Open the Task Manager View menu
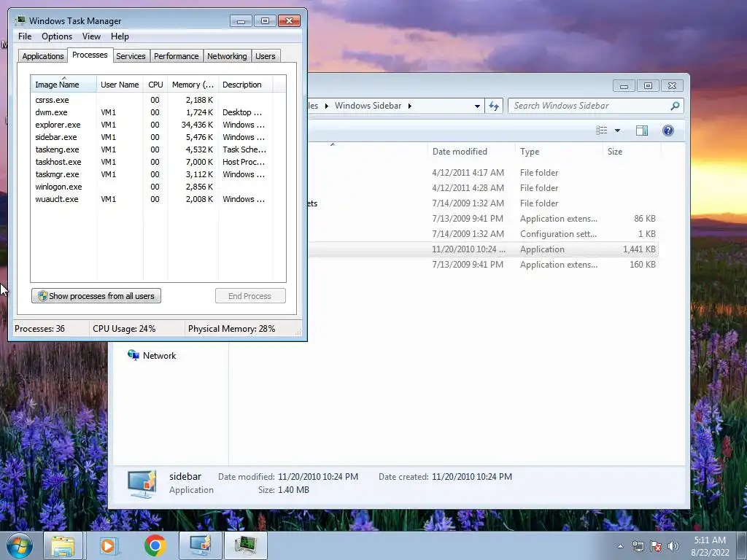Image resolution: width=747 pixels, height=560 pixels. pyautogui.click(x=91, y=36)
